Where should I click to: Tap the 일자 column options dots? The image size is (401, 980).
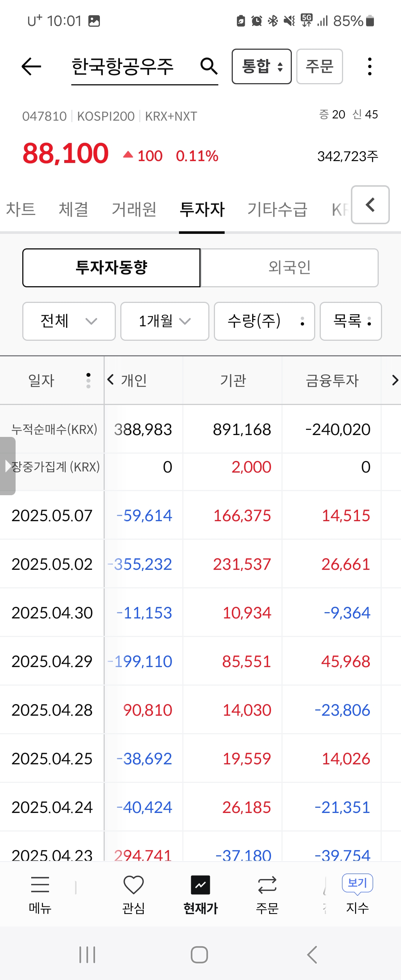tap(88, 380)
